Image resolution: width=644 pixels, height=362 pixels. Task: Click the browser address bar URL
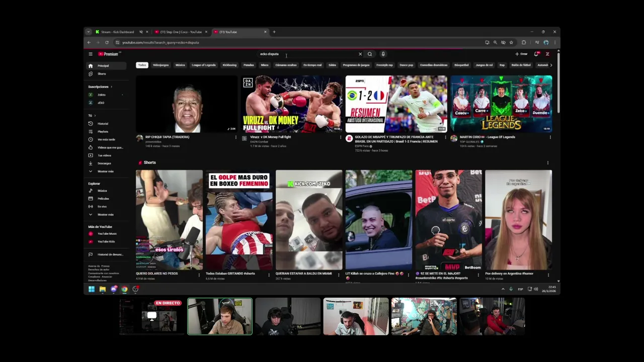pyautogui.click(x=160, y=42)
